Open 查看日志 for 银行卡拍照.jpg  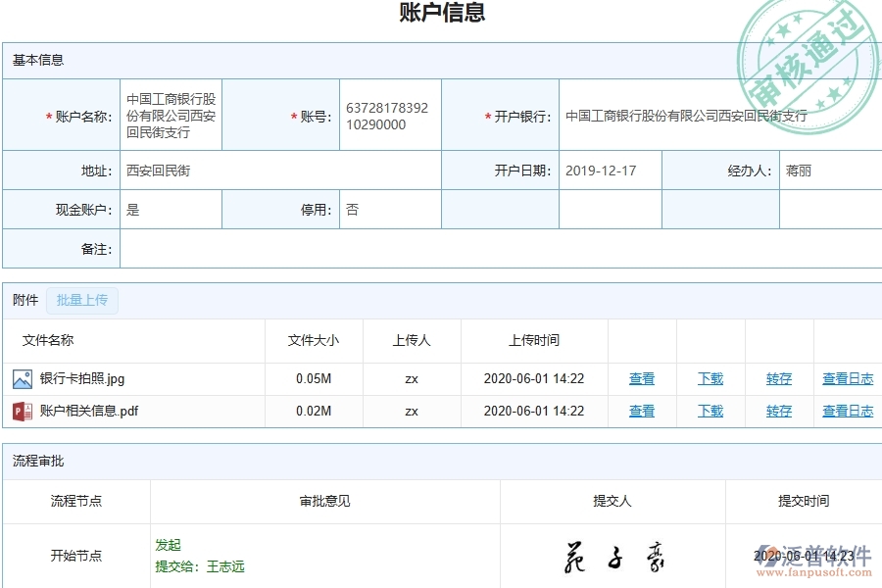pyautogui.click(x=847, y=378)
